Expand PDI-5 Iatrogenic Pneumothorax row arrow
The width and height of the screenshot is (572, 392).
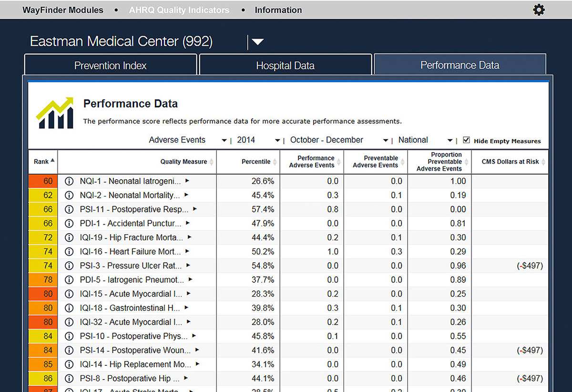[x=190, y=279]
